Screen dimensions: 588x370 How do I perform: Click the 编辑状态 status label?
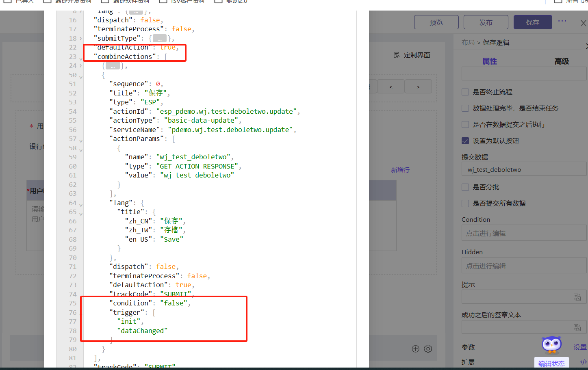tap(551, 364)
